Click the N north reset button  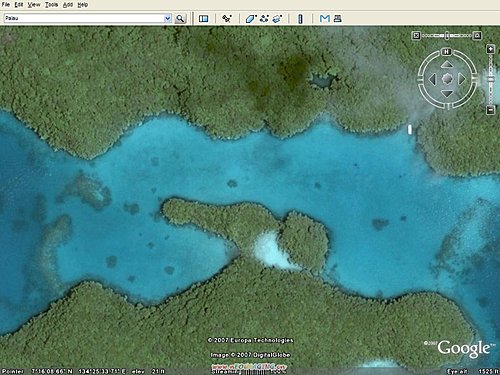[x=446, y=52]
